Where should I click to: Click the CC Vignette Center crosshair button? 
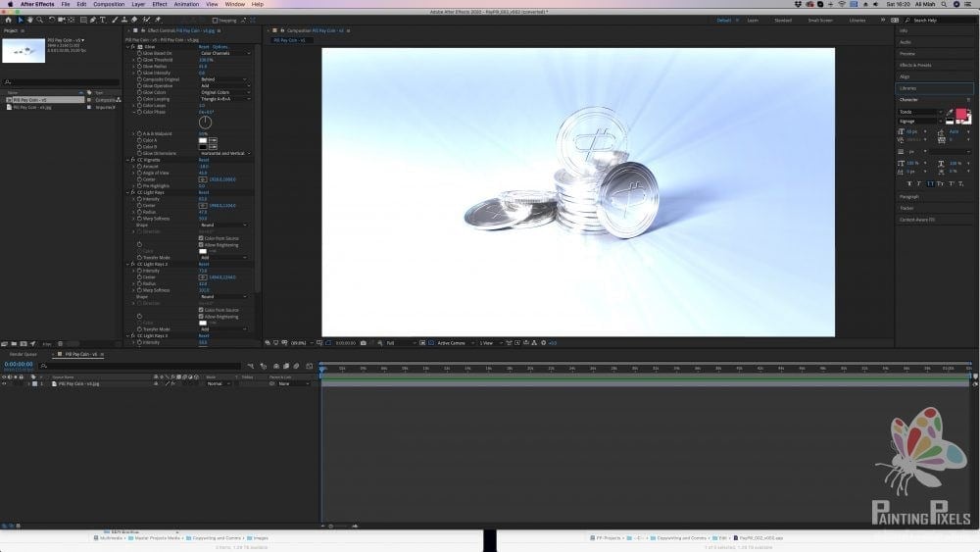click(202, 179)
